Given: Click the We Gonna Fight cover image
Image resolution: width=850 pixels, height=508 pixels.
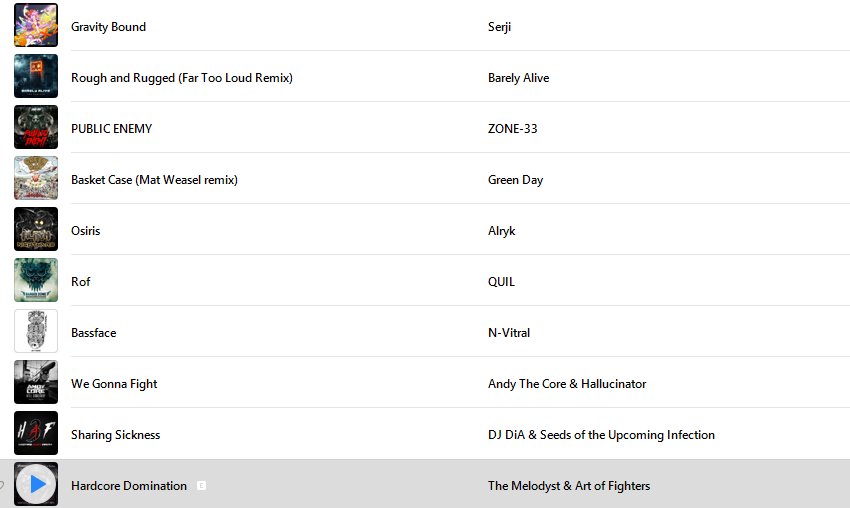Looking at the screenshot, I should coord(36,382).
